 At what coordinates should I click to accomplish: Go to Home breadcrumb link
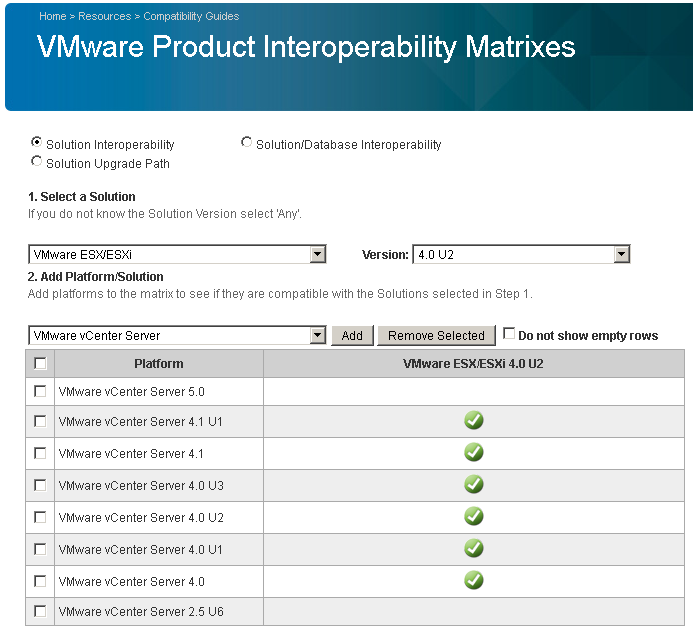(x=53, y=16)
